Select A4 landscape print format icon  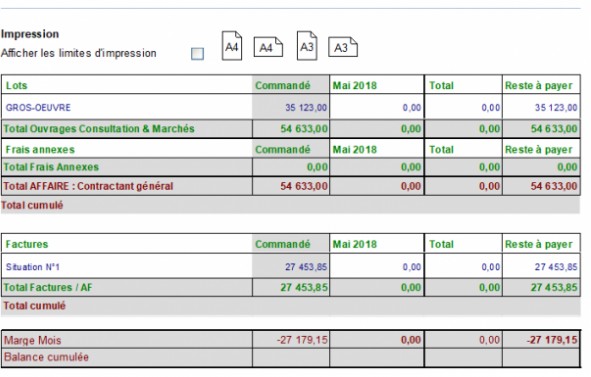point(268,47)
